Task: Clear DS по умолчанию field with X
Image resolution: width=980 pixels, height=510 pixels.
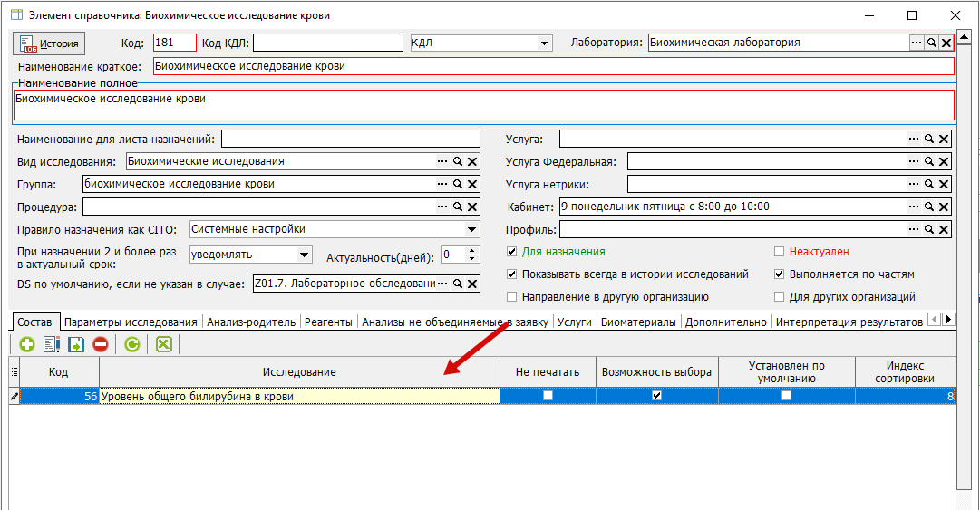Action: coord(472,284)
